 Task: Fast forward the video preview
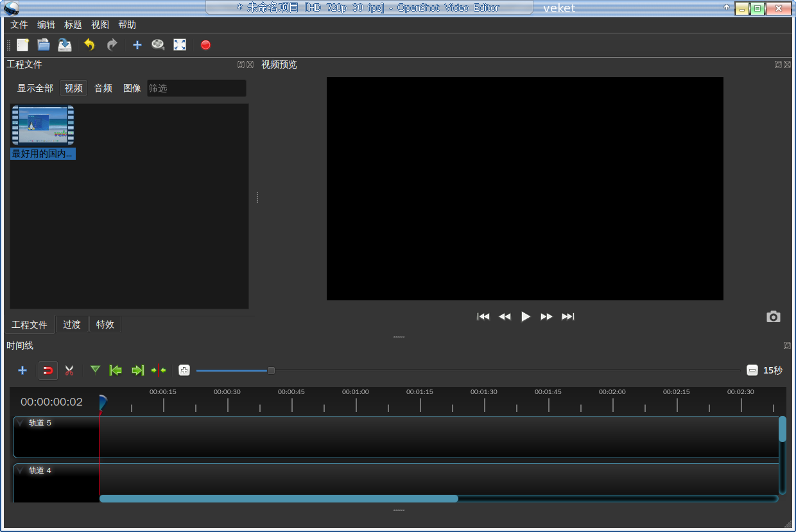coord(546,316)
